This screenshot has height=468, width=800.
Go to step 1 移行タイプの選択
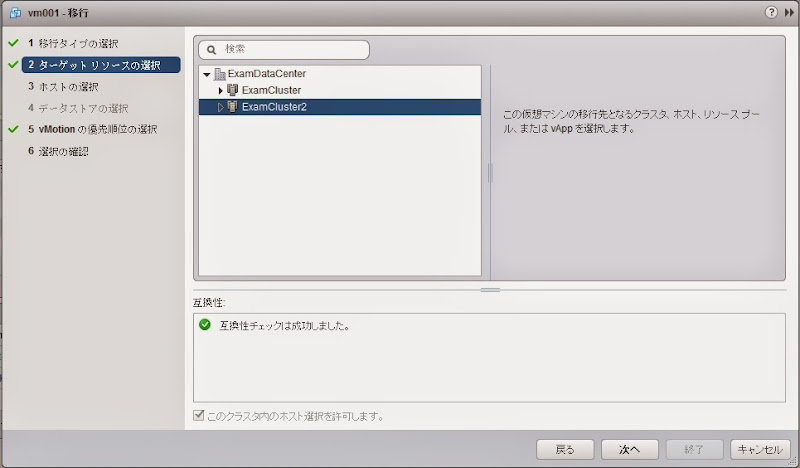click(x=73, y=43)
